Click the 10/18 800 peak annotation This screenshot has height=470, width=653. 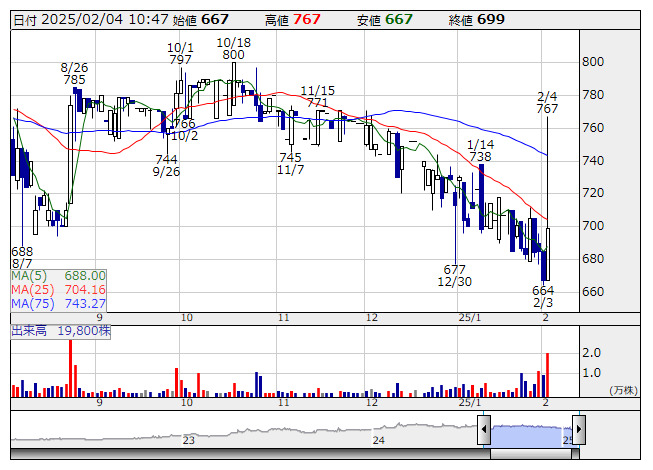coord(234,49)
